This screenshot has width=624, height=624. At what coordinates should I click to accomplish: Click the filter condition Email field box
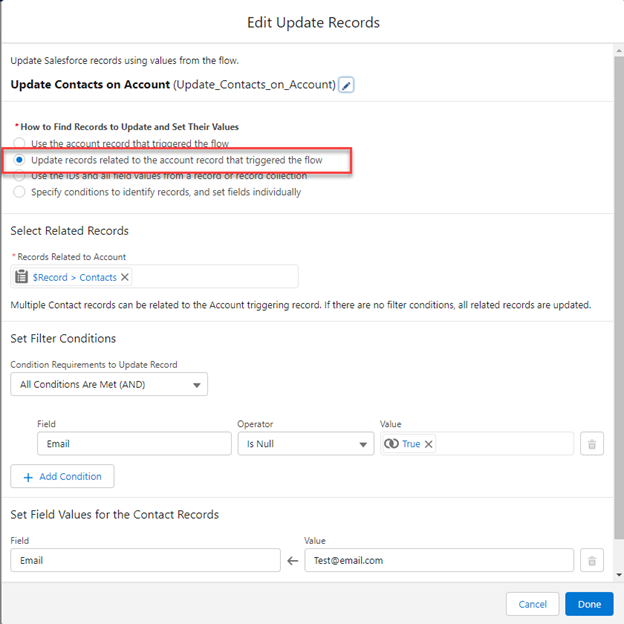[133, 444]
